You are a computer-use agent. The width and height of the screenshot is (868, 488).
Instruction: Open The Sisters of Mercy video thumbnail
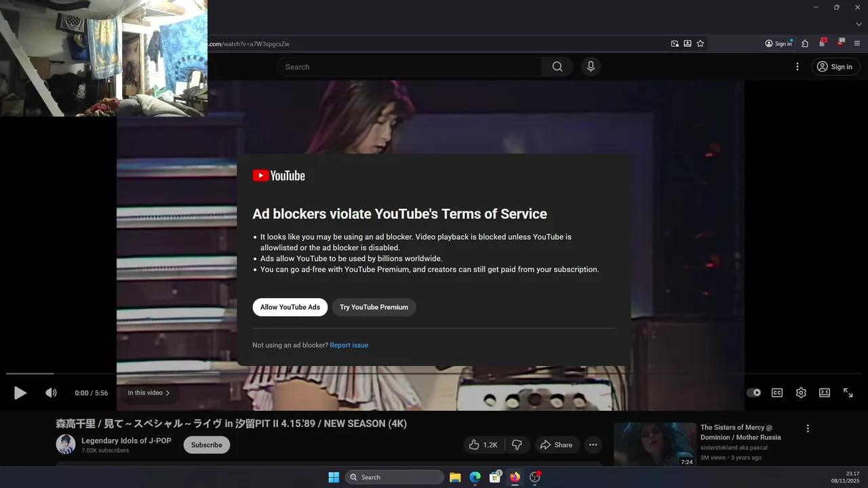coord(655,445)
